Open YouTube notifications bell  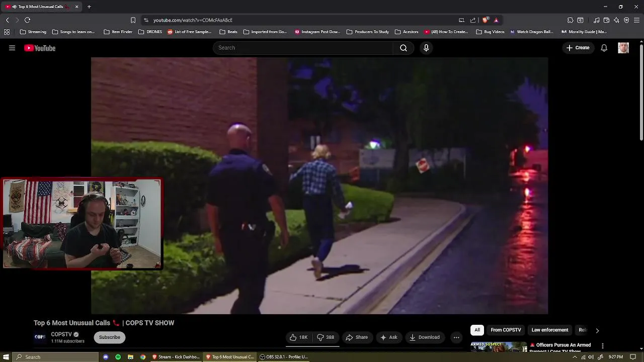[x=604, y=48]
